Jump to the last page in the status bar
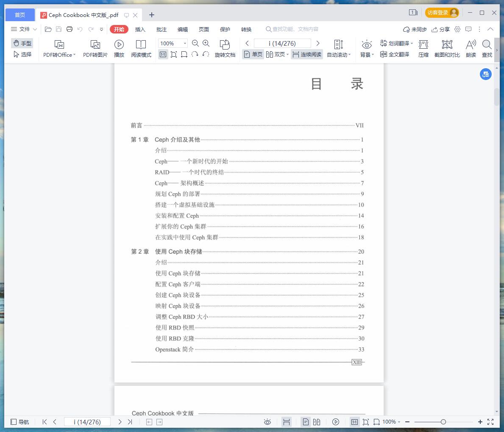This screenshot has width=504, height=432. [x=130, y=422]
